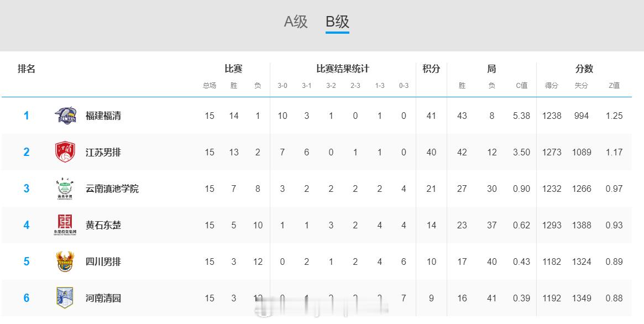Click the Yunnan Dianchi College team logo

(66, 189)
